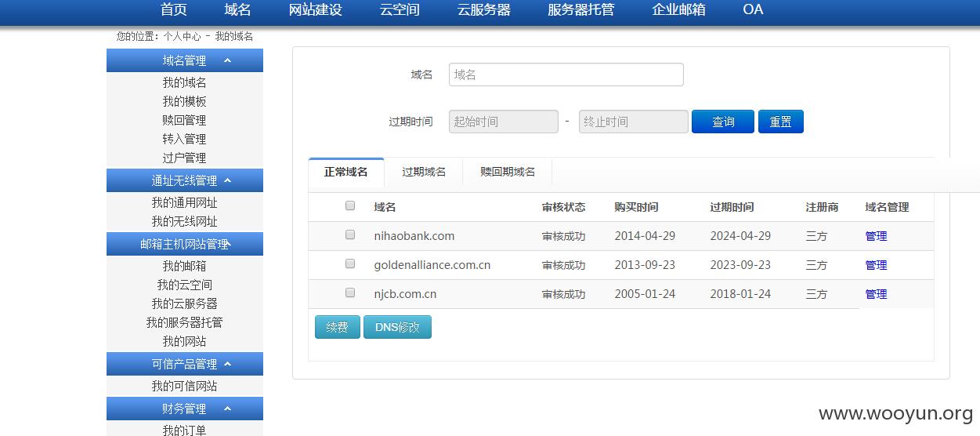This screenshot has width=980, height=436.
Task: Open 我的邮箱 in the sidebar
Action: (185, 266)
